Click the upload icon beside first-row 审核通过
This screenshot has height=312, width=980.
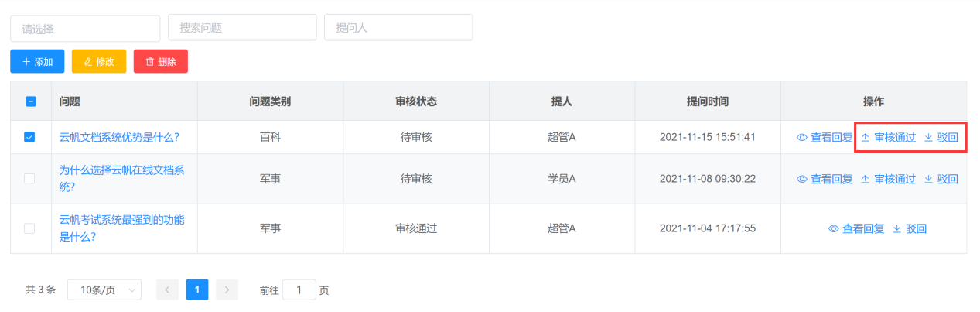866,138
